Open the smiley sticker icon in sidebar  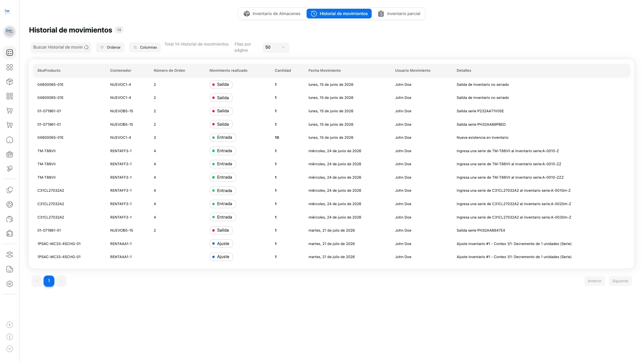point(10,269)
